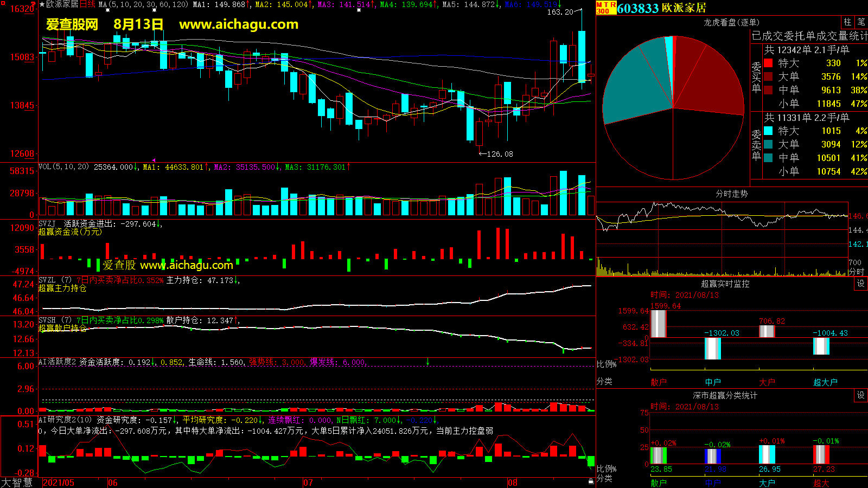Click the 大智慧 logo in bottom-left corner
The height and width of the screenshot is (488, 868).
pos(17,483)
